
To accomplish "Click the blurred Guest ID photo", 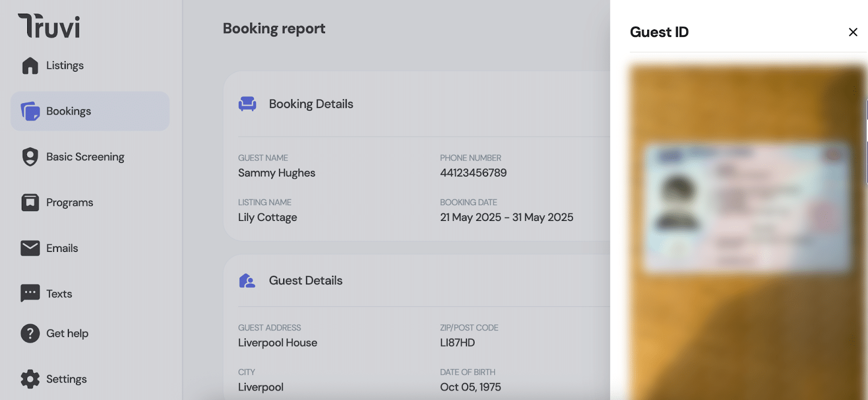I will [747, 232].
